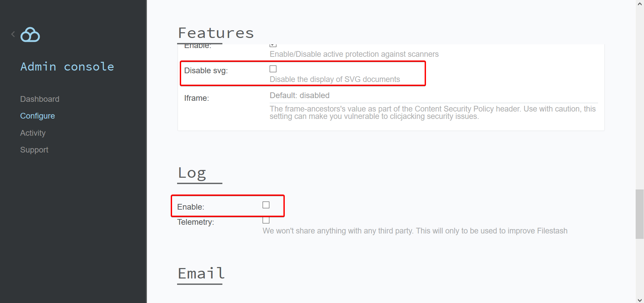Click the Email section heading
This screenshot has width=644, height=303.
click(201, 273)
